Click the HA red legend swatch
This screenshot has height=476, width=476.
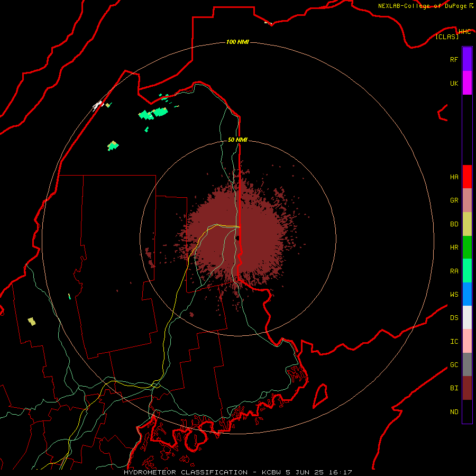467,177
